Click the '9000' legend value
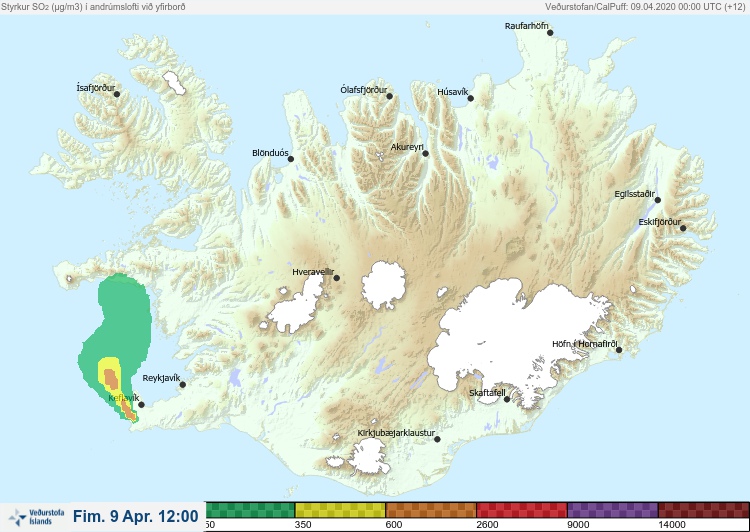The image size is (750, 532). (x=578, y=525)
